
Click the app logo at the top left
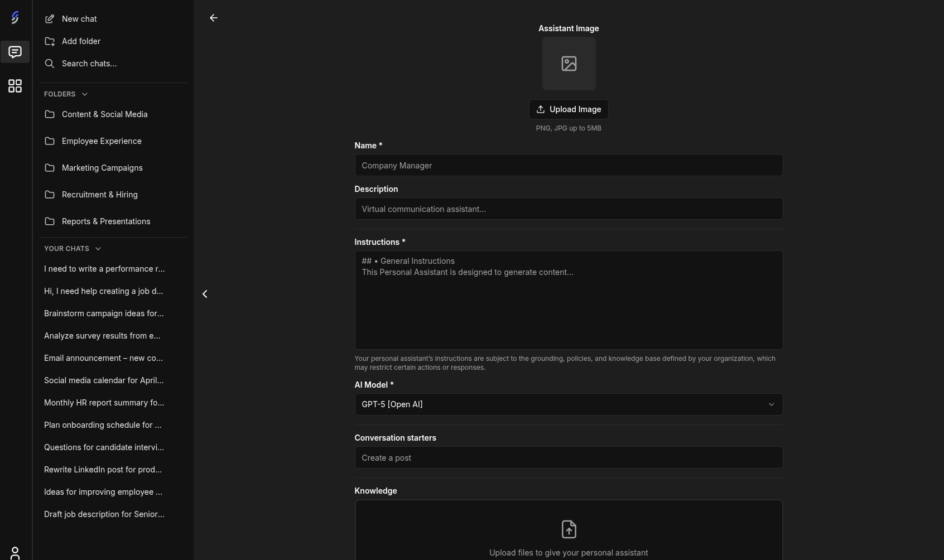[x=15, y=17]
